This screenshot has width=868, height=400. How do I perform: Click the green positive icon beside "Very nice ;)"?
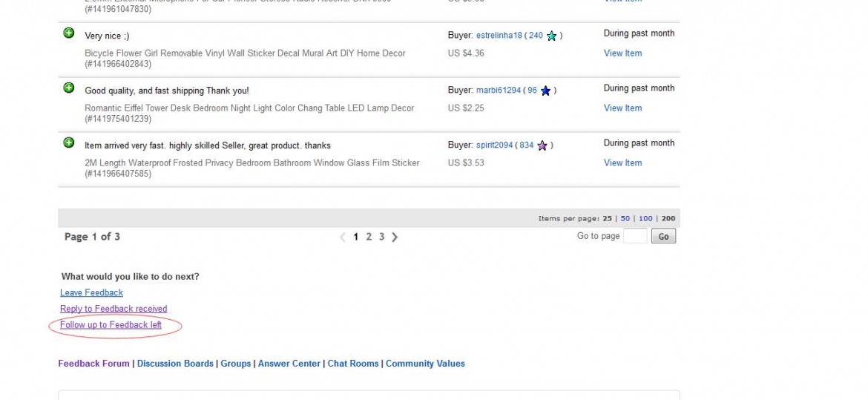coord(69,33)
